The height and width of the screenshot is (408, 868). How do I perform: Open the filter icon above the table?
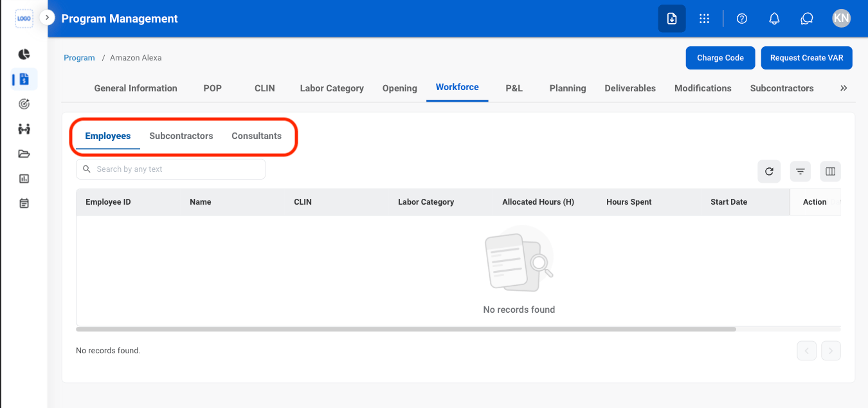(x=800, y=171)
